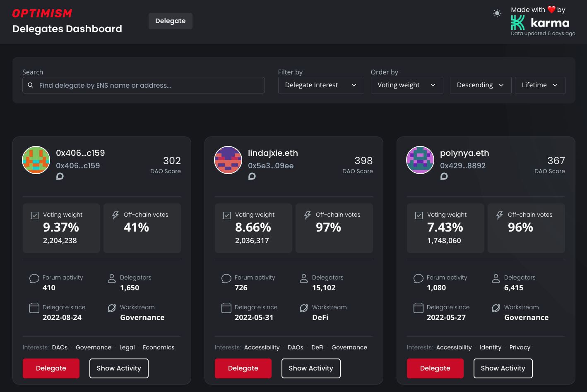Show Activity for lindajxie.eth
The height and width of the screenshot is (392, 587).
click(311, 368)
